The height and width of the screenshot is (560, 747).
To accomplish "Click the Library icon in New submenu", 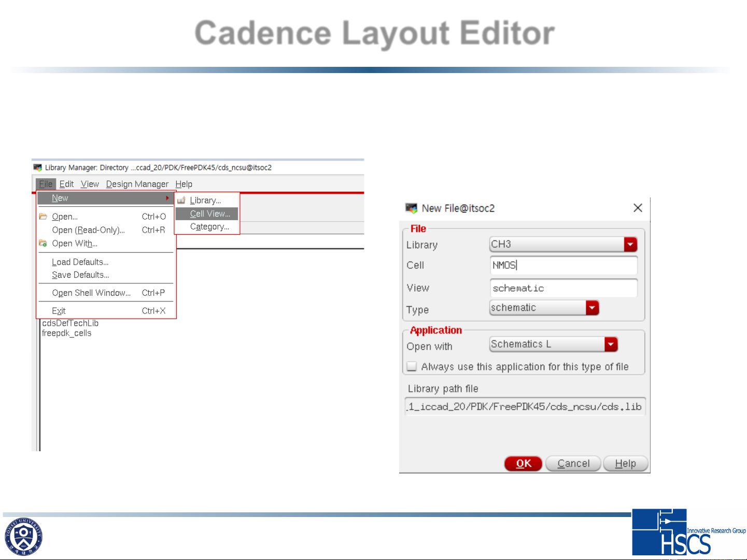I will point(181,200).
